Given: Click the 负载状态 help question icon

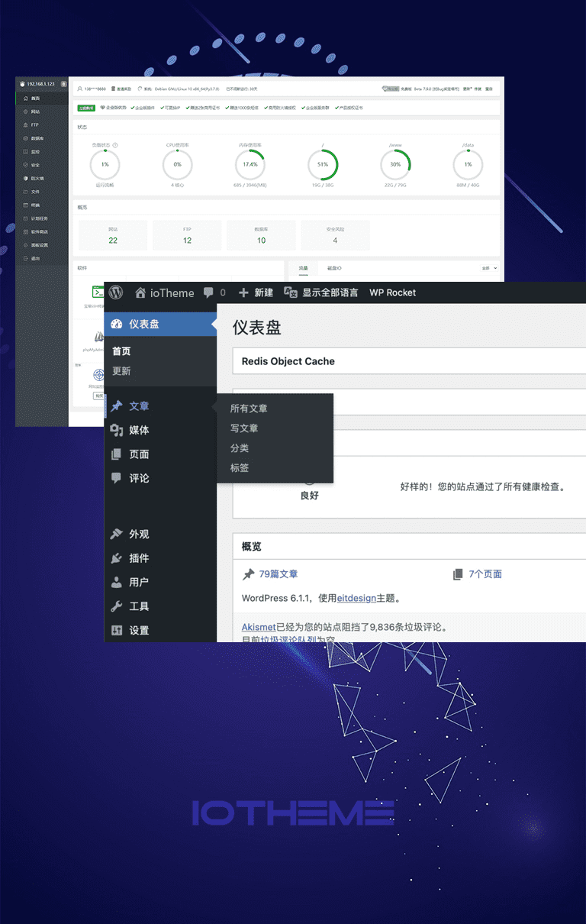Looking at the screenshot, I should pyautogui.click(x=115, y=144).
